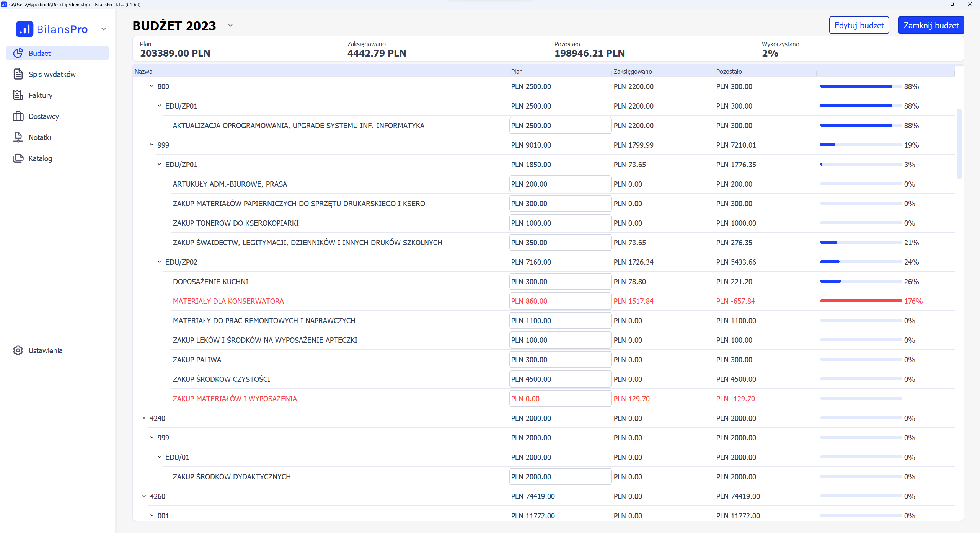Click the Faktury invoice icon
The width and height of the screenshot is (980, 533).
point(18,95)
